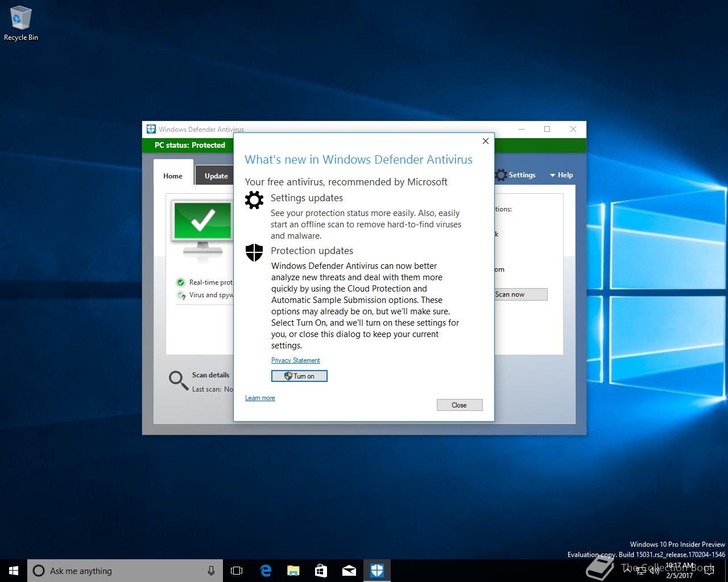Open the Mail app from taskbar
728x582 pixels.
(x=349, y=571)
